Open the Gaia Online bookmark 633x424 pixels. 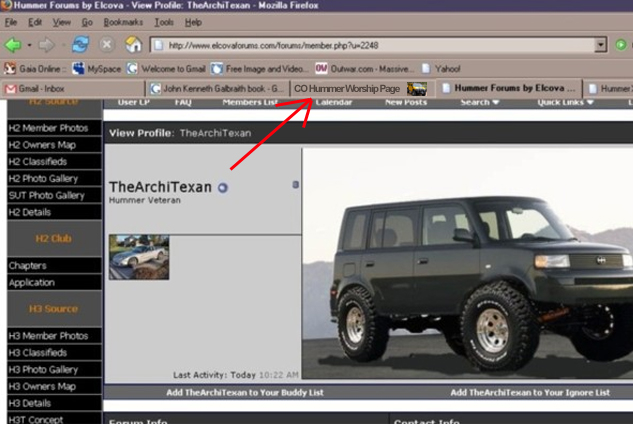point(35,69)
